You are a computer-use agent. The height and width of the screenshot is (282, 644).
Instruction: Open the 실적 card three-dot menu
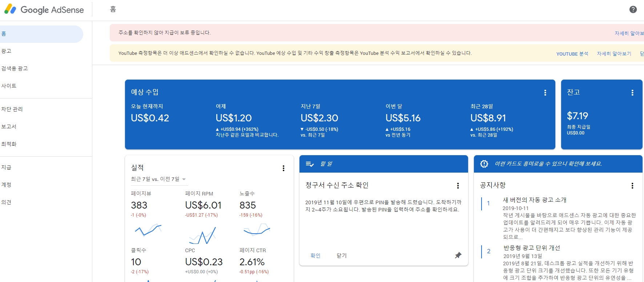tap(283, 168)
